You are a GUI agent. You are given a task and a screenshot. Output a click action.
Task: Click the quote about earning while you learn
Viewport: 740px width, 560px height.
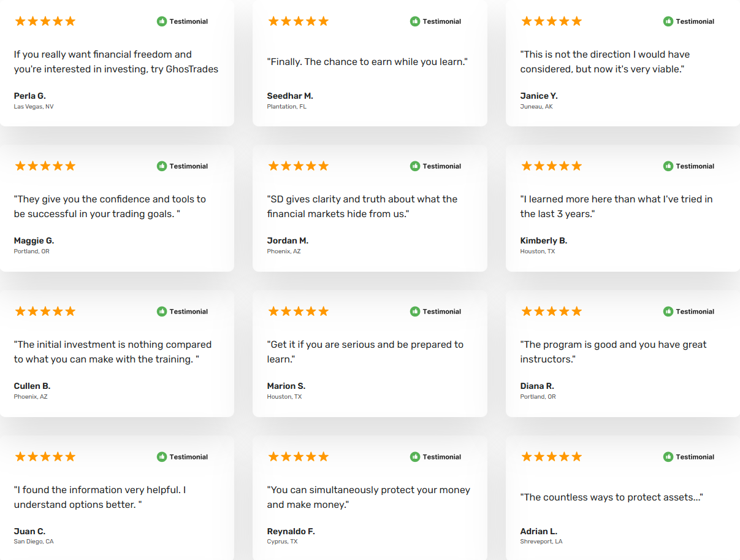[x=367, y=62]
